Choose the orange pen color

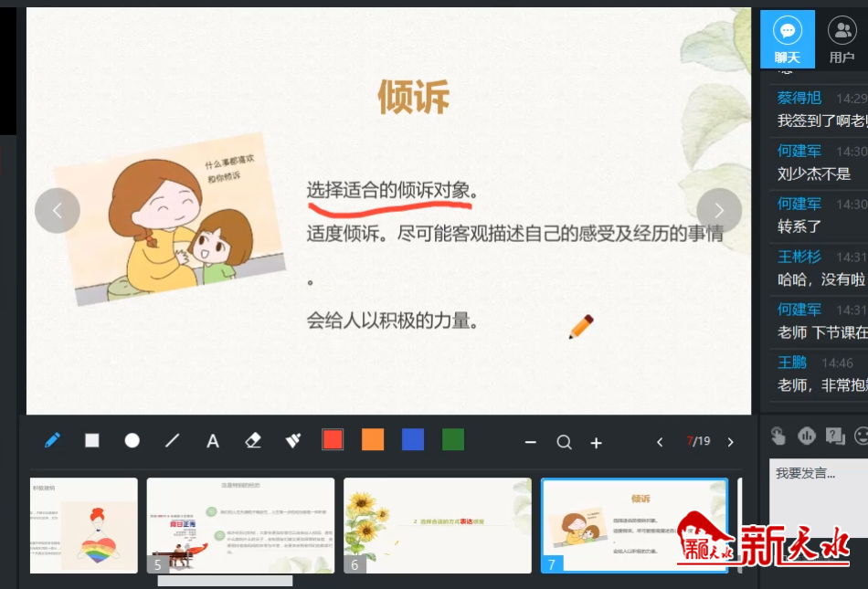coord(373,440)
